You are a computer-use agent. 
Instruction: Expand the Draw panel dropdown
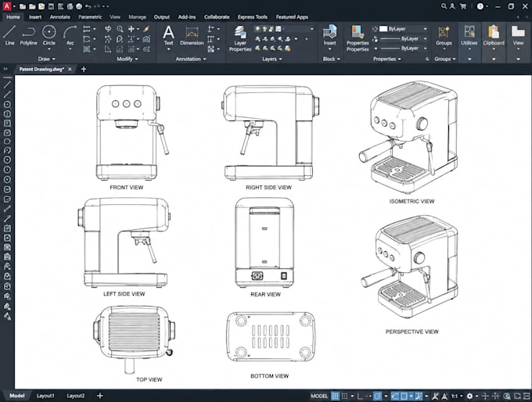point(46,59)
